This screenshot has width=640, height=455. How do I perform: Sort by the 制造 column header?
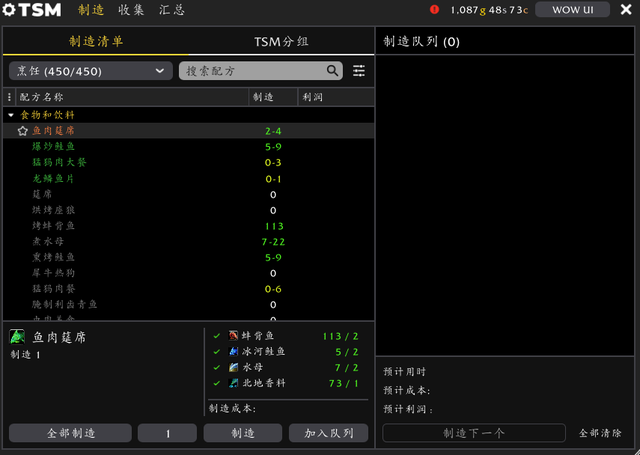pyautogui.click(x=273, y=97)
